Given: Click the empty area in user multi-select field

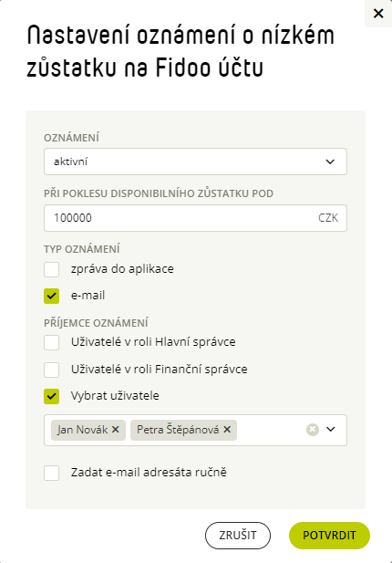Looking at the screenshot, I should pyautogui.click(x=271, y=430).
